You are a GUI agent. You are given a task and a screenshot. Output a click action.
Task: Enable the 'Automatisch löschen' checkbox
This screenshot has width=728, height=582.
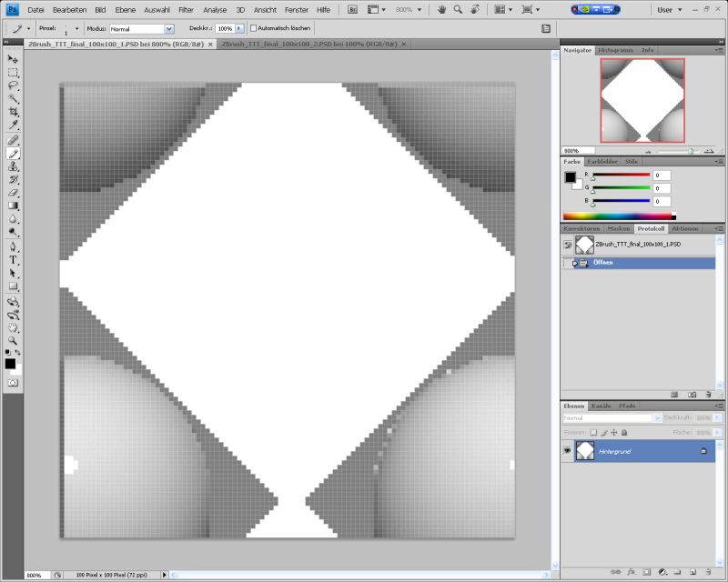(254, 28)
